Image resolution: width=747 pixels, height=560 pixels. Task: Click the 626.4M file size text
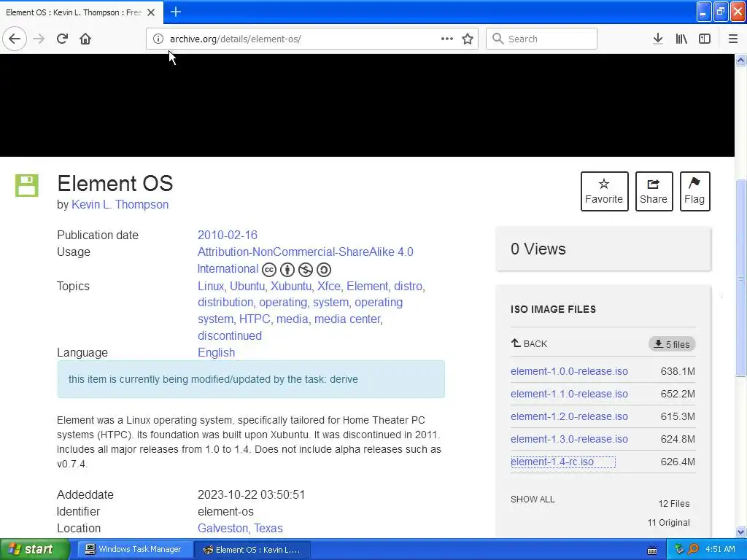678,462
